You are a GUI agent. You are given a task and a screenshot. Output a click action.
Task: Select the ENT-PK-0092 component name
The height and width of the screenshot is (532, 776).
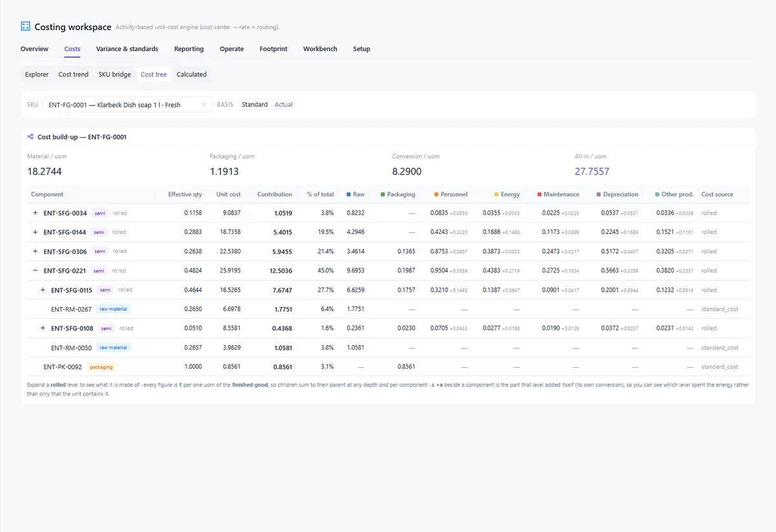(63, 367)
